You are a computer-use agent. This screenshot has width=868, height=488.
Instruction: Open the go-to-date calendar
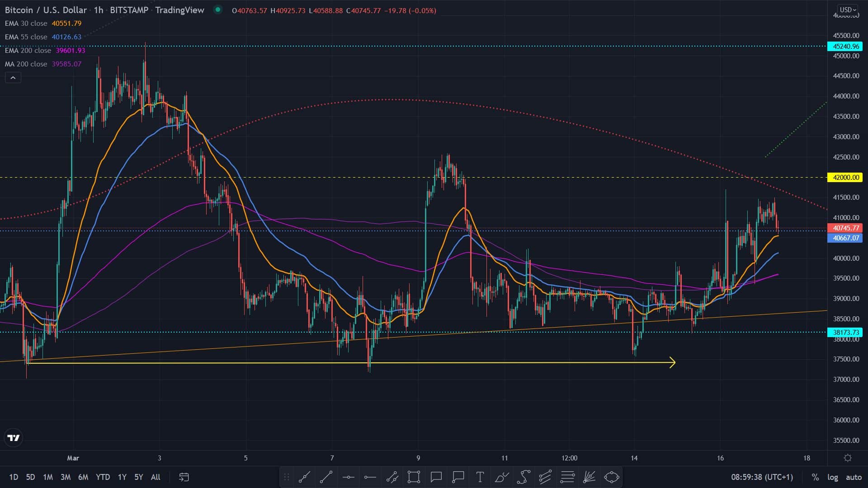184,477
